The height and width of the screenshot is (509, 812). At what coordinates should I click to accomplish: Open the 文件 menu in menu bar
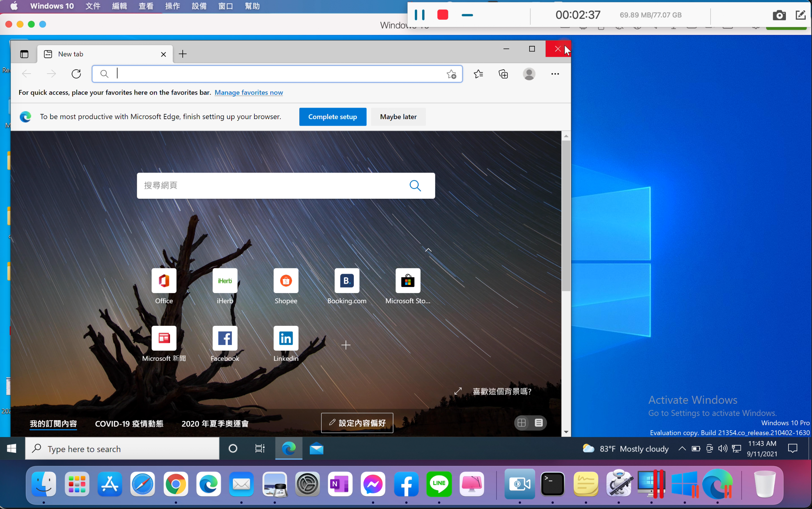92,6
